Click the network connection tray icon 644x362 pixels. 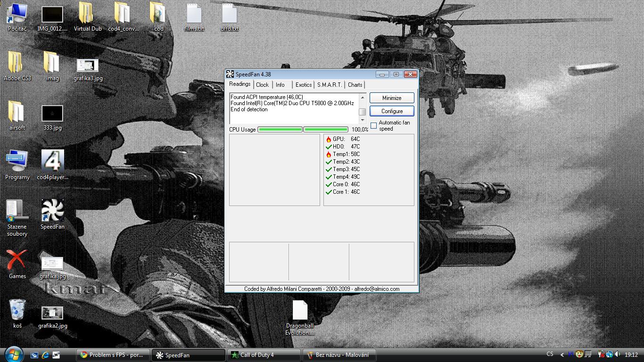tap(610, 354)
